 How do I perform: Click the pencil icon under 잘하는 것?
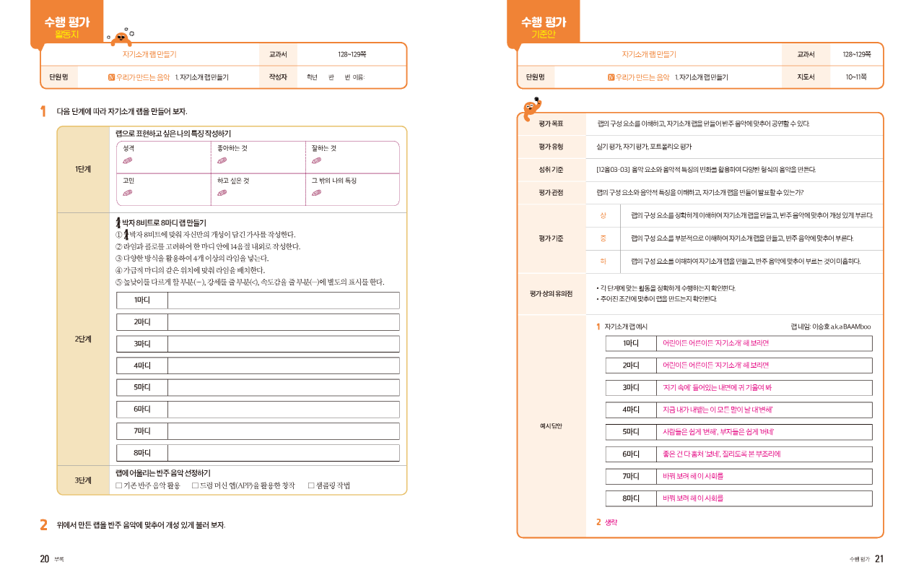coord(316,160)
